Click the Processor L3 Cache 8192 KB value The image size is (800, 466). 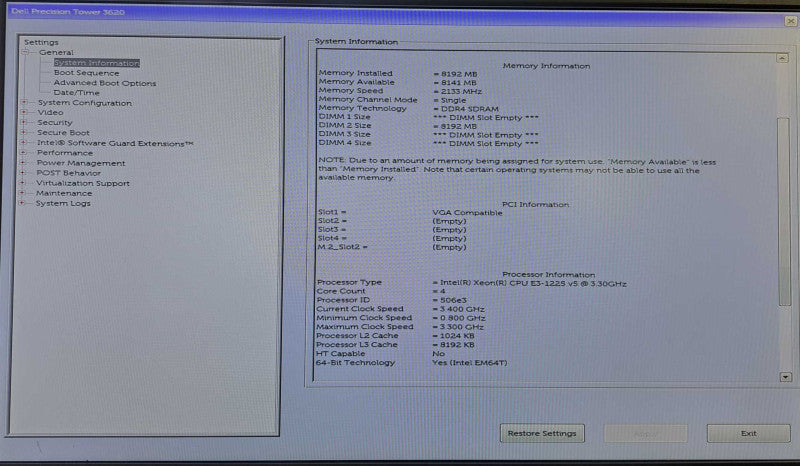(x=453, y=345)
